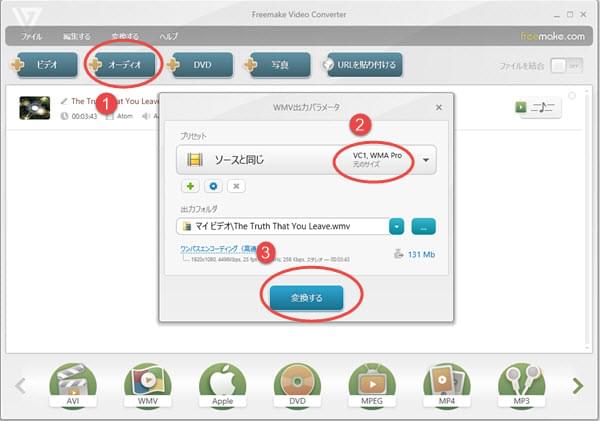The height and width of the screenshot is (421, 600).
Task: Select the WMV output format icon
Action: [x=148, y=386]
